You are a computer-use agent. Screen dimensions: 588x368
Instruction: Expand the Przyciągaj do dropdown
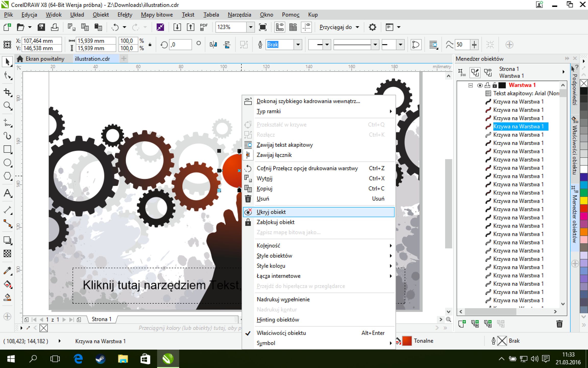(357, 27)
